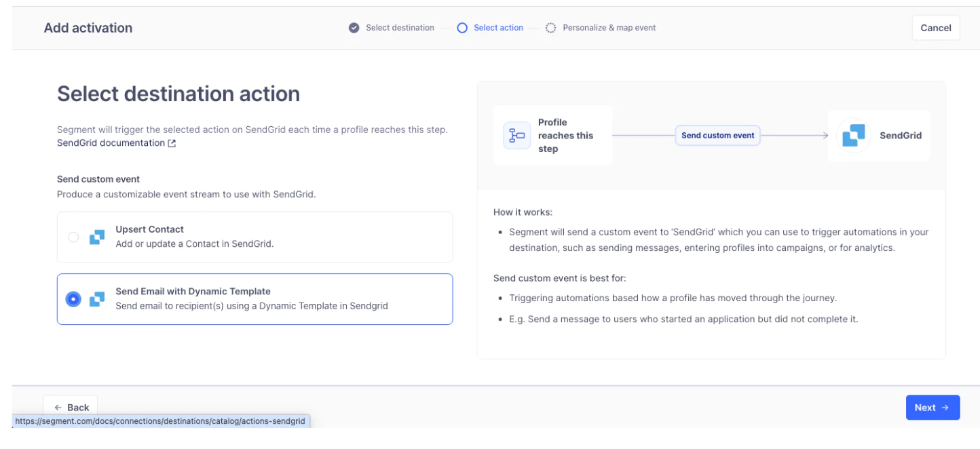
Task: Select the Upsert Contact radio button
Action: tap(73, 237)
